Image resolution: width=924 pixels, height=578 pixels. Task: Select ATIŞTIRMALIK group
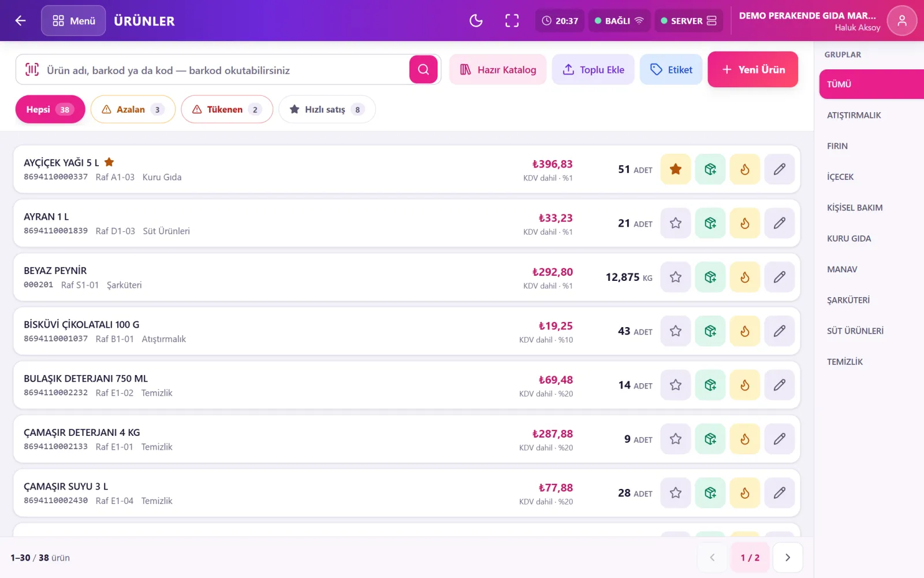coord(871,115)
